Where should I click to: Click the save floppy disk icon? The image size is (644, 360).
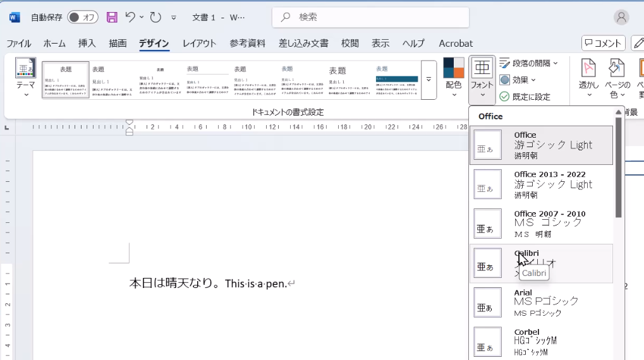[112, 17]
